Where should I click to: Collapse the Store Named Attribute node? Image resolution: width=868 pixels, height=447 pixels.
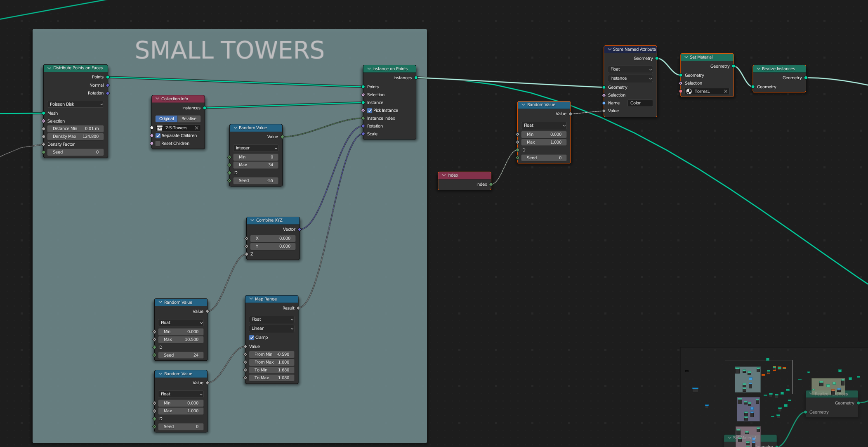coord(609,49)
